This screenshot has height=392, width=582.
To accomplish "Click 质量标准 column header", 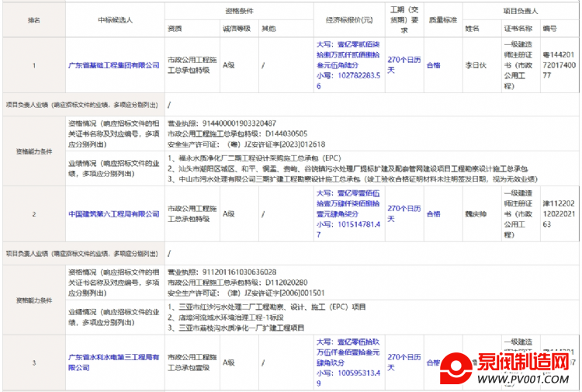I will [443, 20].
